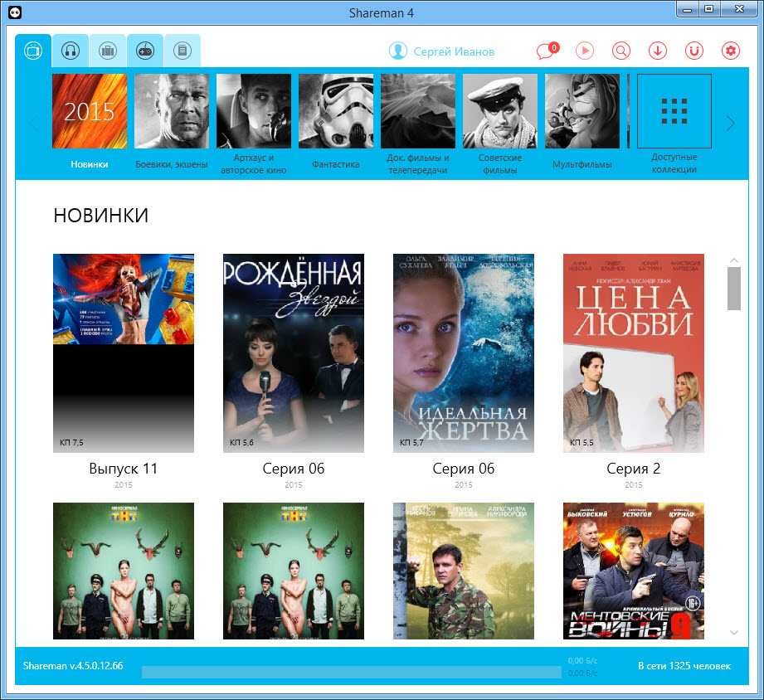Switch to the video TV section tab
Image resolution: width=764 pixels, height=700 pixels.
[33, 51]
